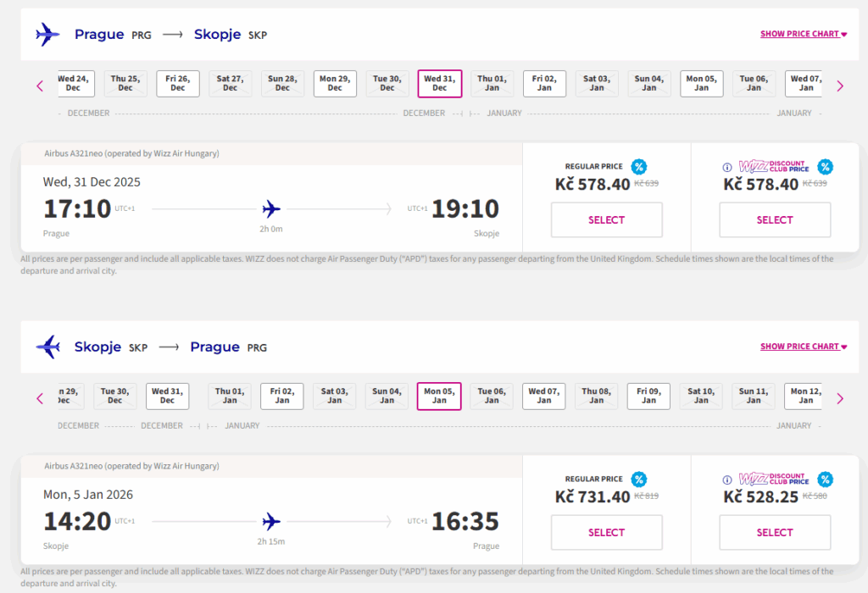Click discount badge beside Kč 731.40 regular price
Viewport: 868px width, 593px height.
639,479
